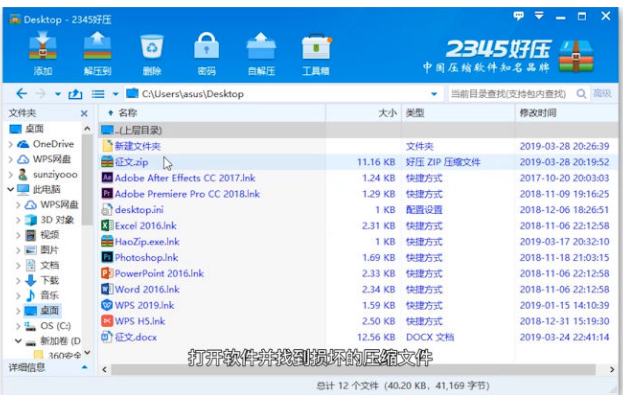Open the view mode dropdown arrow
The height and width of the screenshot is (405, 623).
click(x=115, y=94)
